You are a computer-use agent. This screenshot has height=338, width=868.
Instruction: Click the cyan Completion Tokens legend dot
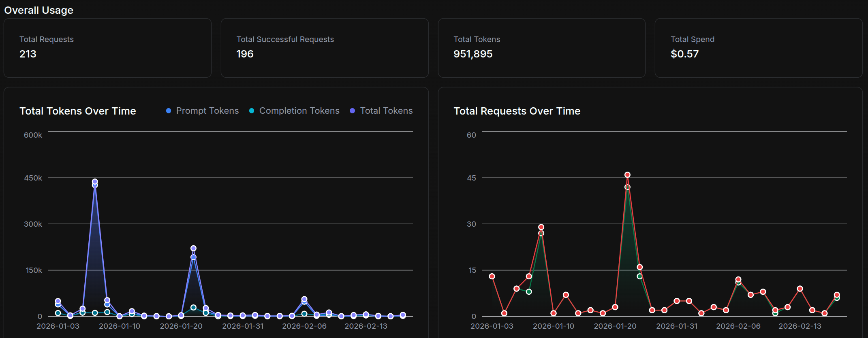tap(252, 111)
